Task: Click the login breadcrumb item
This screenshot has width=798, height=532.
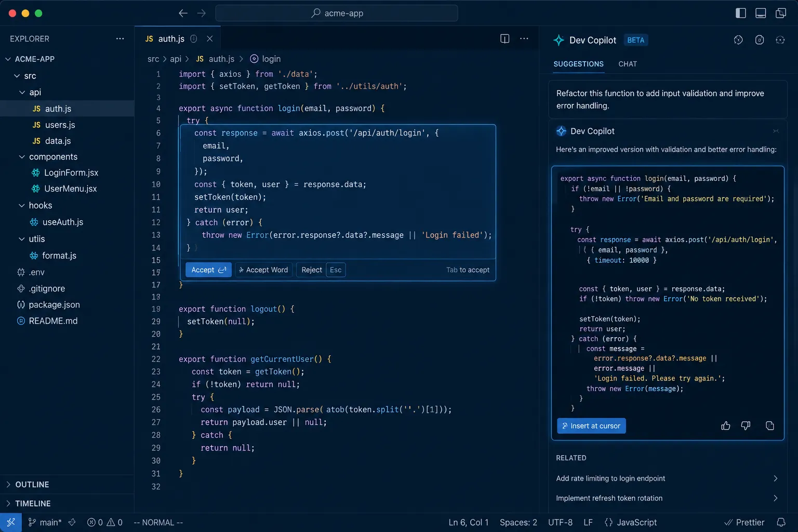Action: tap(265, 59)
